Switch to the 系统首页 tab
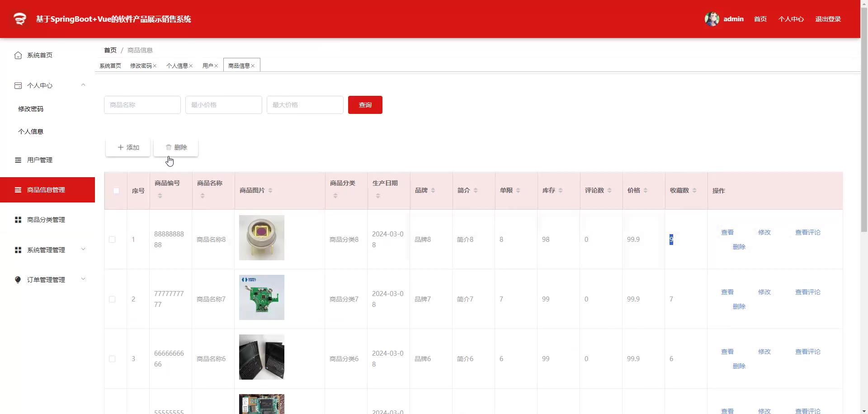This screenshot has width=868, height=414. (x=110, y=66)
